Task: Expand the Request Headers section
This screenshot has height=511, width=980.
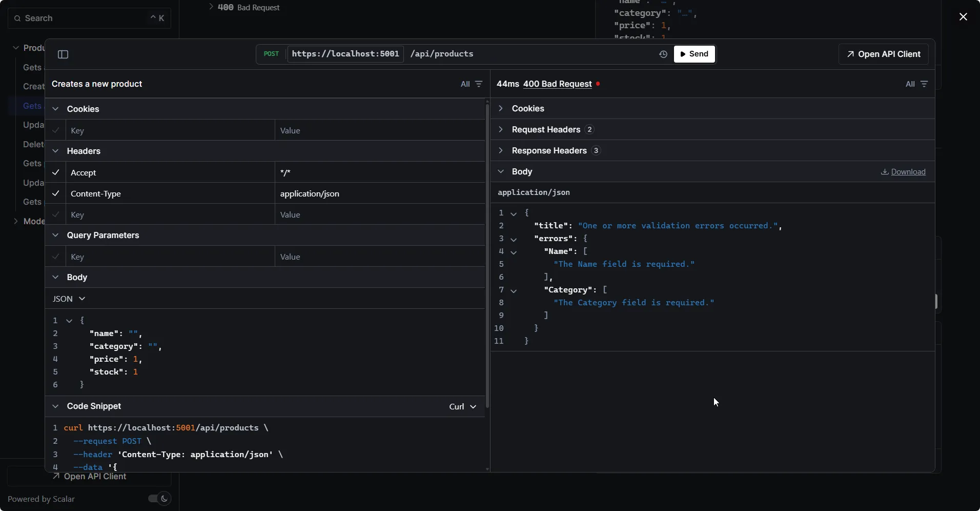Action: pyautogui.click(x=501, y=129)
